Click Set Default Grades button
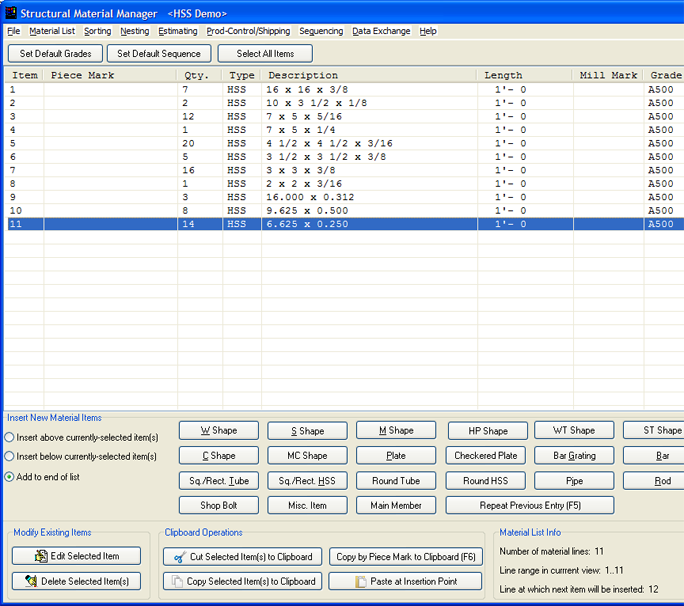Viewport: 684px width, 606px height. tap(55, 54)
